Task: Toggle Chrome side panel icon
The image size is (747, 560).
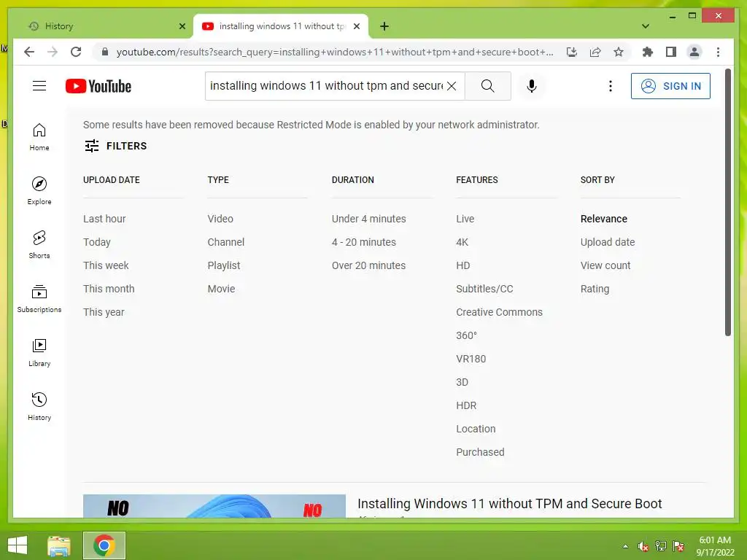Action: [671, 52]
